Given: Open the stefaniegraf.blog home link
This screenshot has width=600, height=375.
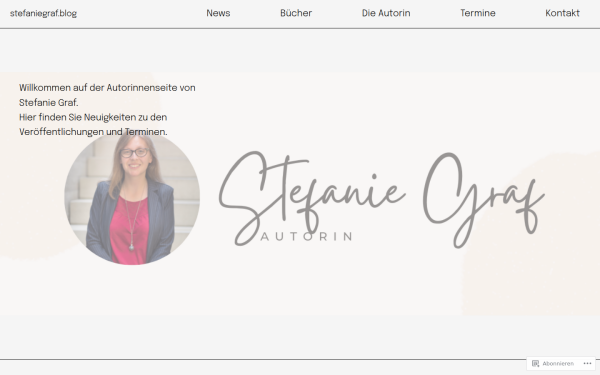Looking at the screenshot, I should point(43,13).
